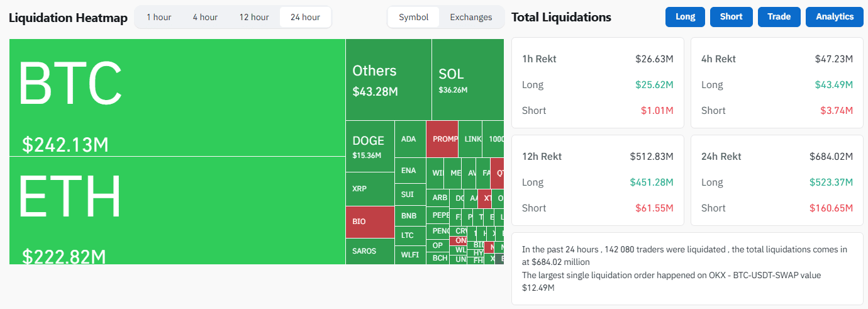
Task: Select the XRP heatmap tile
Action: (x=370, y=189)
